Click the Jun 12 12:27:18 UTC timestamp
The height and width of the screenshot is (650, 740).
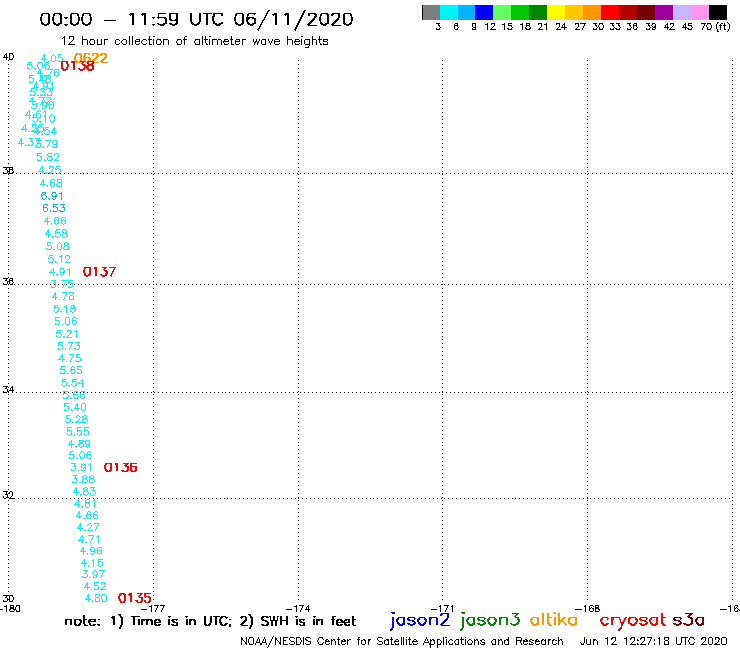654,642
